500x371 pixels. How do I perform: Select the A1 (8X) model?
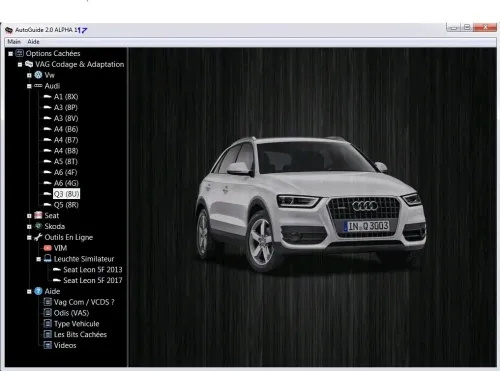click(66, 97)
